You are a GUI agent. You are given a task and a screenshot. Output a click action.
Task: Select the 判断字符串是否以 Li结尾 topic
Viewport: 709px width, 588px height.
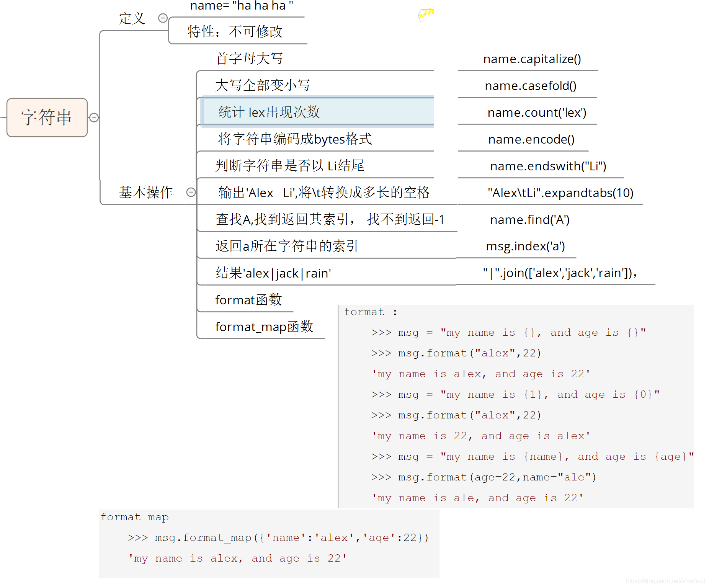(289, 166)
